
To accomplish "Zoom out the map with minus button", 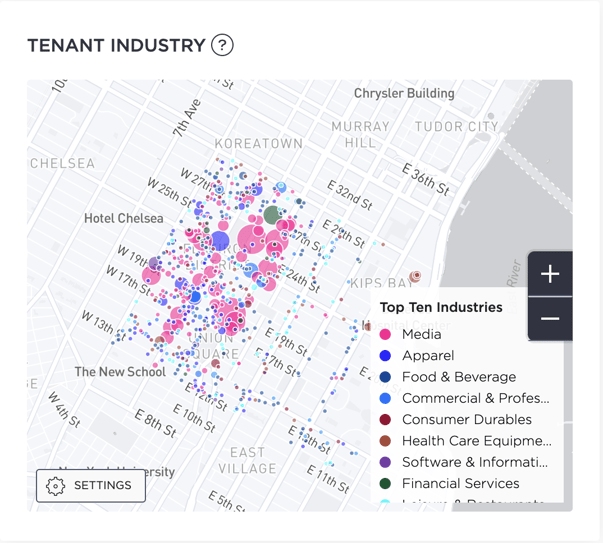I will 550,318.
